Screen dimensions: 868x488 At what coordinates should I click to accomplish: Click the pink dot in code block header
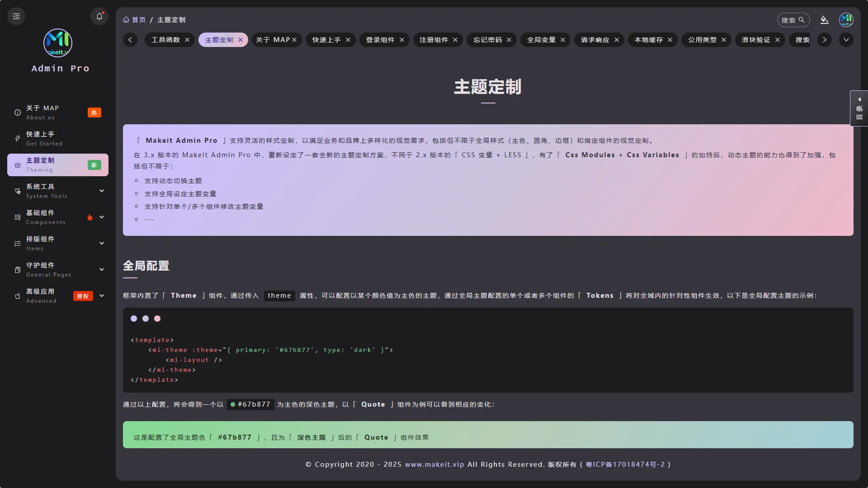(x=157, y=319)
